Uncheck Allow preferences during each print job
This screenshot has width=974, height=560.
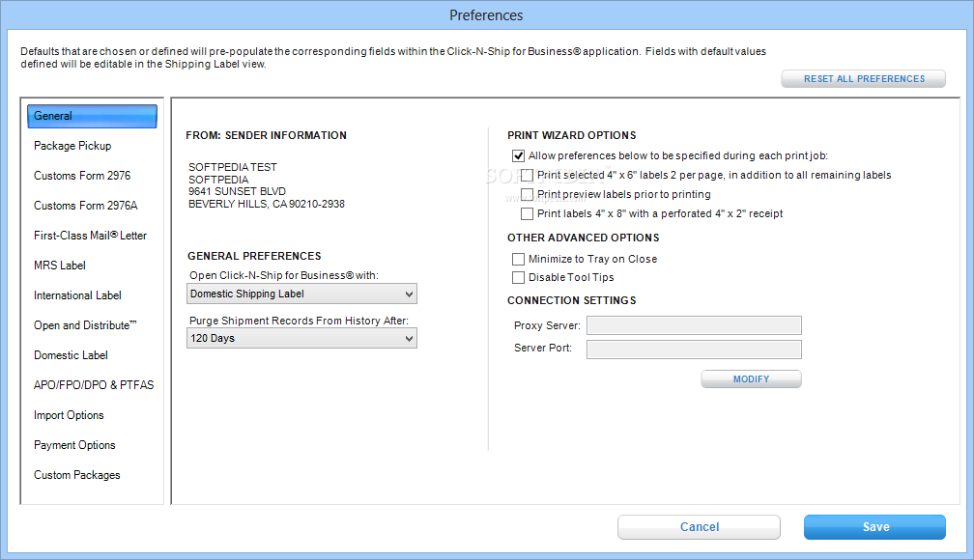coord(518,155)
